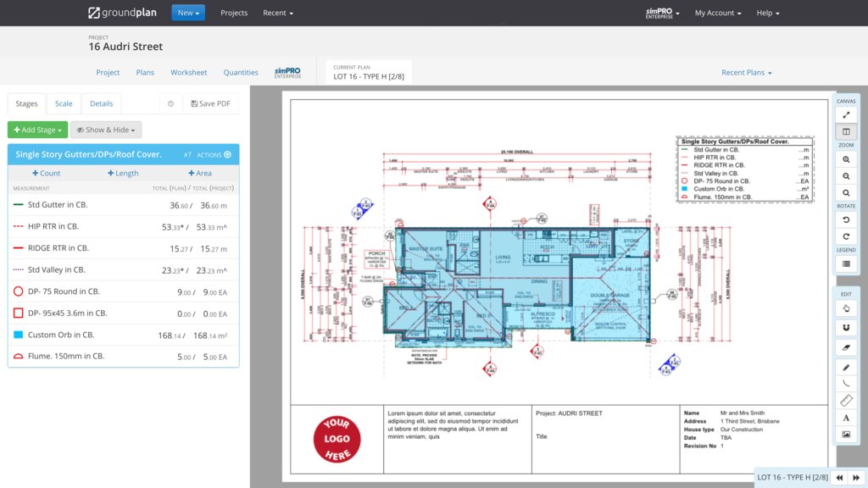Click the Save PDF button
This screenshot has width=868, height=488.
point(210,103)
